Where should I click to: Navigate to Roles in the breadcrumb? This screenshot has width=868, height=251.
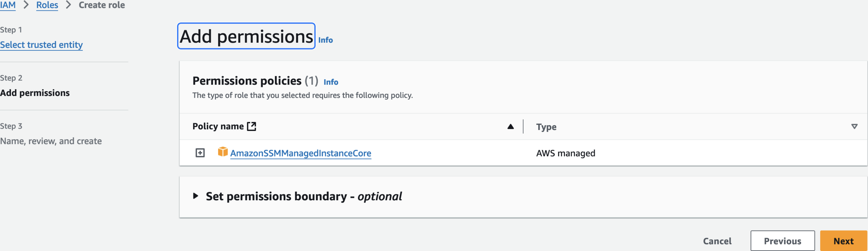click(47, 5)
